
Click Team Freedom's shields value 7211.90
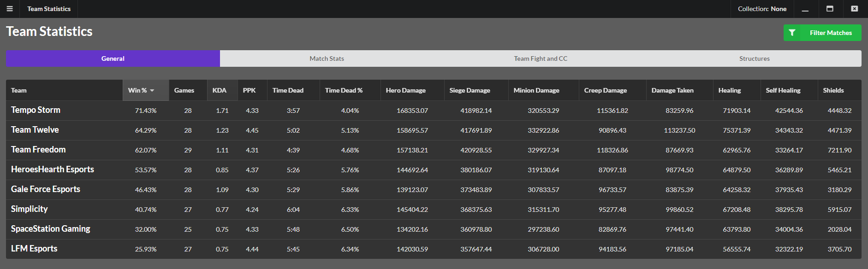840,150
